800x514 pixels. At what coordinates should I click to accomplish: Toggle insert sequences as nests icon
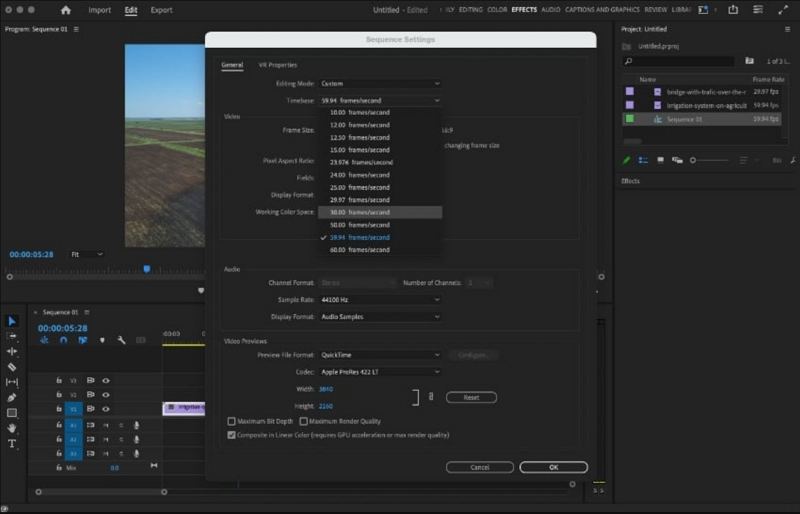pyautogui.click(x=44, y=340)
